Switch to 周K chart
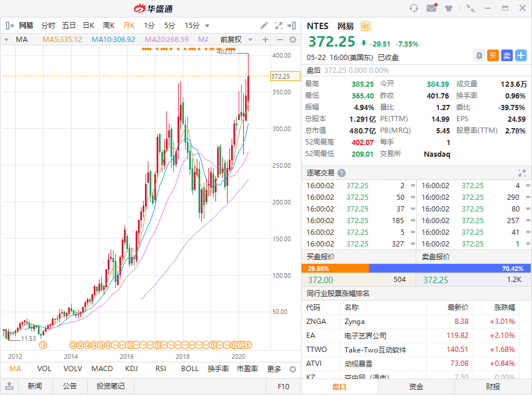Viewport: 532px width, 395px height. pos(109,26)
